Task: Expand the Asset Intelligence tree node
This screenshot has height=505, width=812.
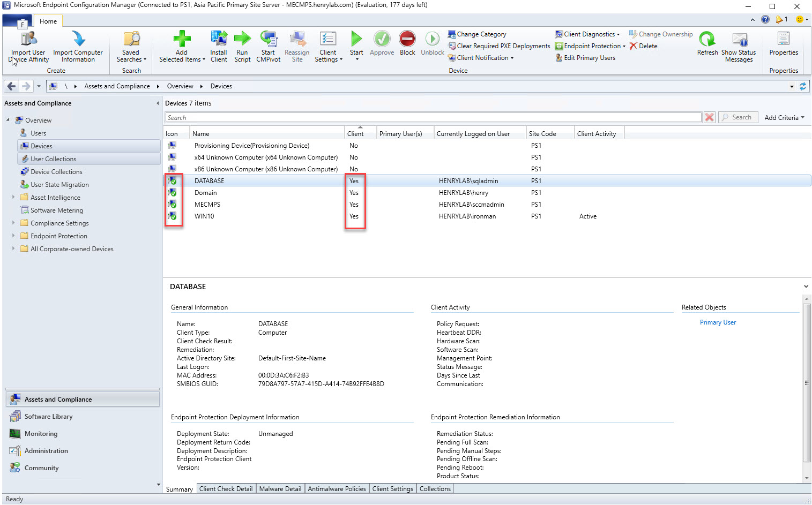Action: pos(13,198)
